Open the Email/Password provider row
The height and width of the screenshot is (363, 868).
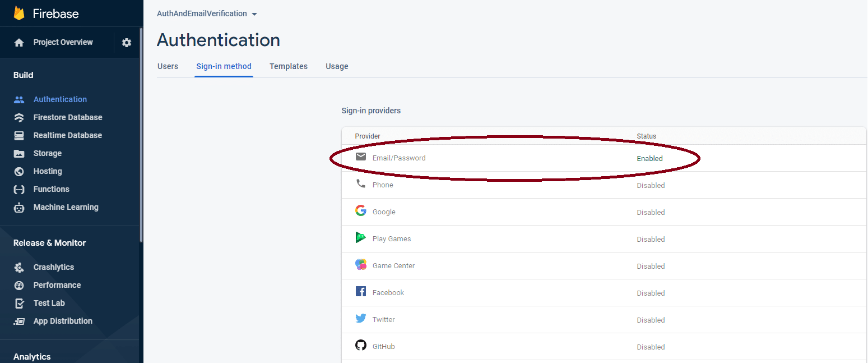coord(399,158)
